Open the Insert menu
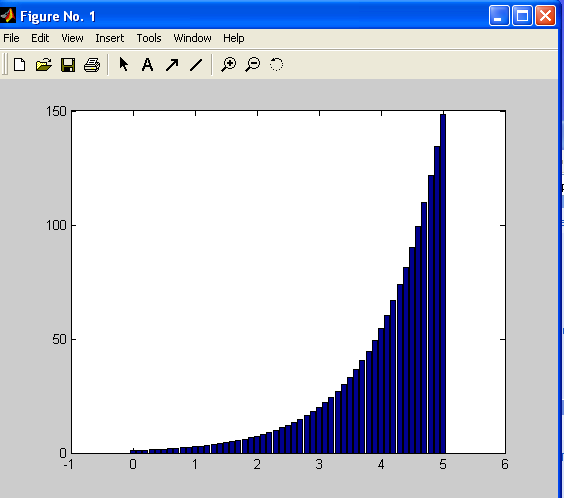 pyautogui.click(x=109, y=38)
